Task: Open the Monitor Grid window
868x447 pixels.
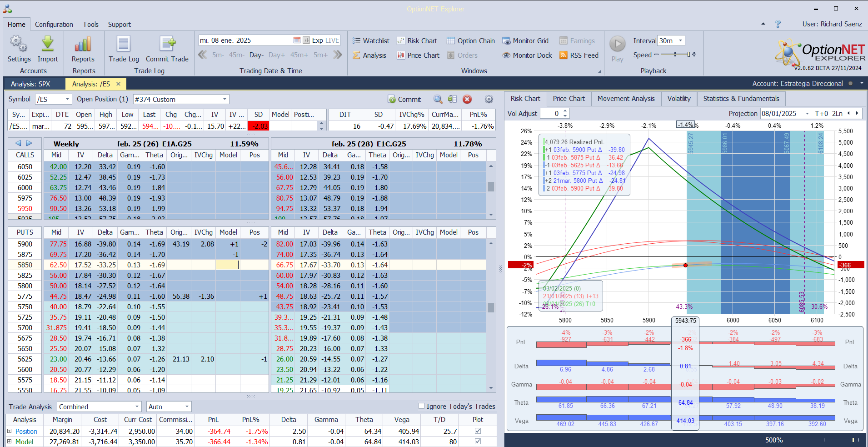Action: pos(525,41)
